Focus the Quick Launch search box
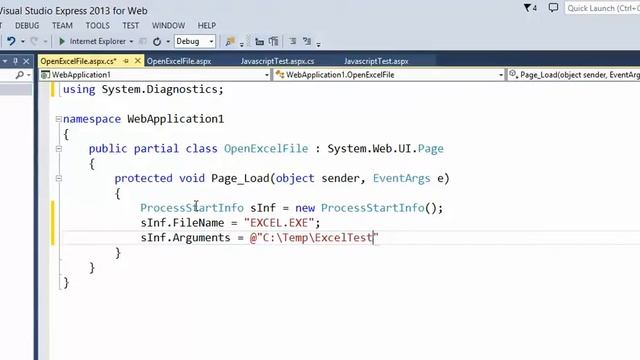640x360 pixels. coord(602,8)
